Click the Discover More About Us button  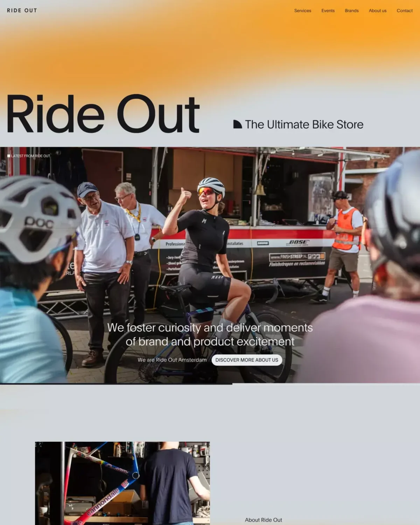(247, 360)
